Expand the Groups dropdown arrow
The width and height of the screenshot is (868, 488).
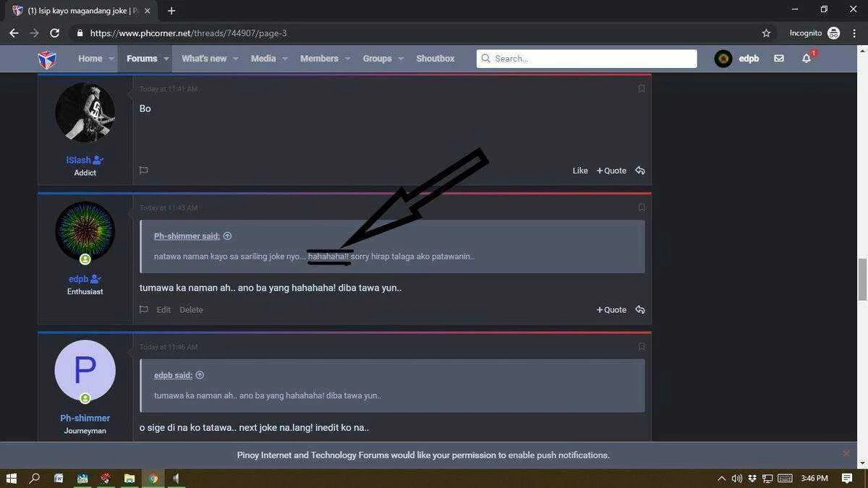point(401,59)
